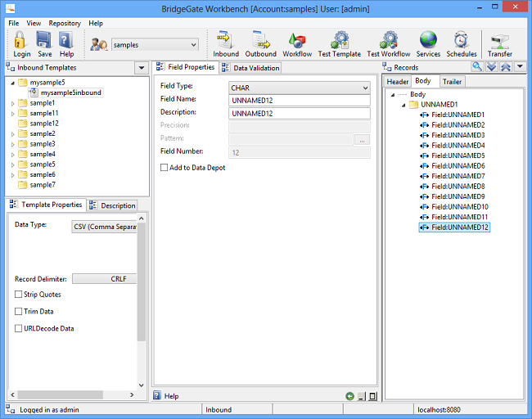Switch to the Data Validation tab
Viewport: 532px width, 419px height.
pos(250,68)
